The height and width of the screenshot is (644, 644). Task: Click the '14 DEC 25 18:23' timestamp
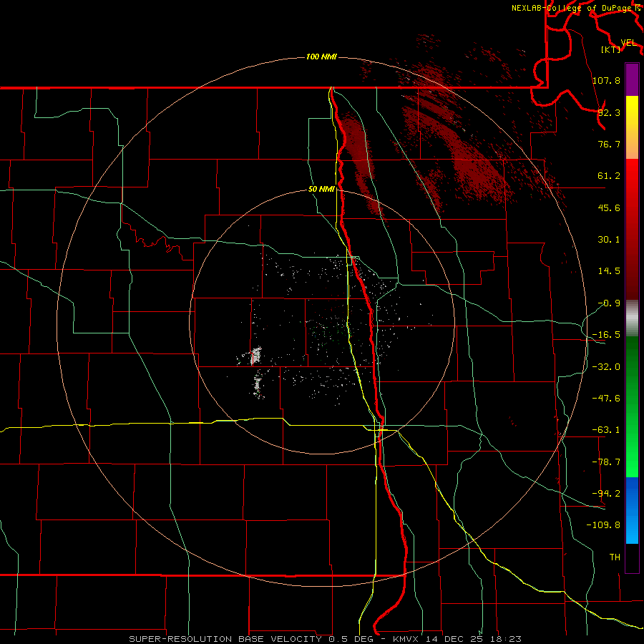474,639
